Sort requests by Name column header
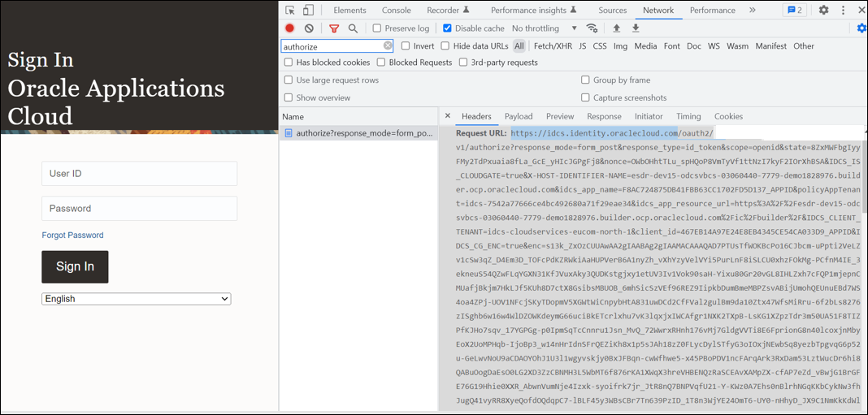868x415 pixels. tap(358, 117)
